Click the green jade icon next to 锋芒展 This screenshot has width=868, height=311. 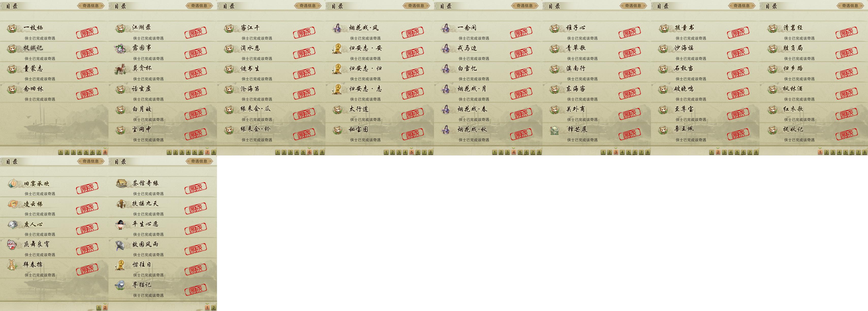tap(554, 130)
